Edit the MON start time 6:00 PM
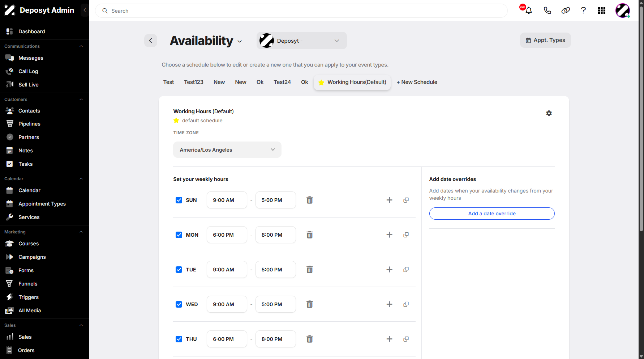 point(227,235)
